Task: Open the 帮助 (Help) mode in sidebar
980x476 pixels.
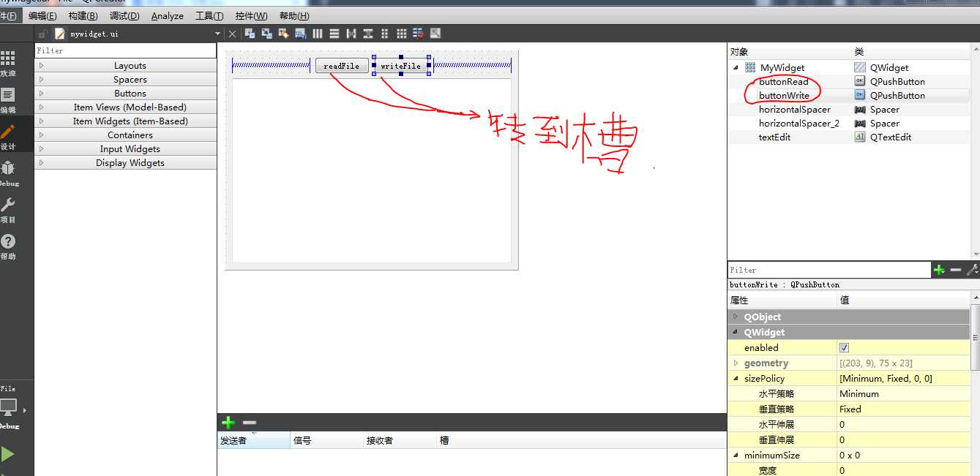Action: (8, 246)
